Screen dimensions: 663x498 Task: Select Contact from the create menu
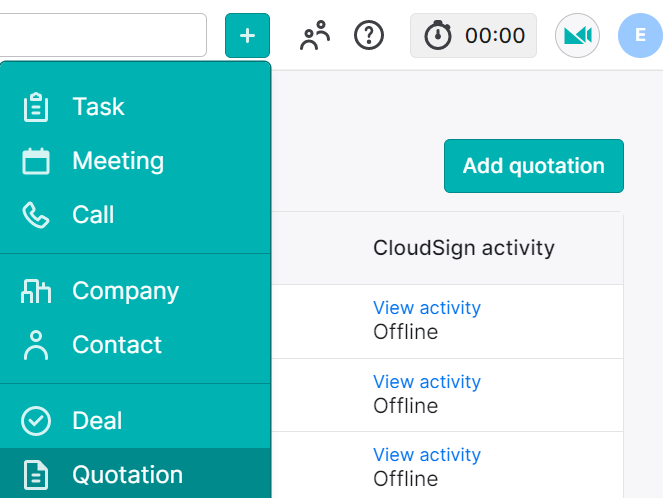tap(135, 345)
